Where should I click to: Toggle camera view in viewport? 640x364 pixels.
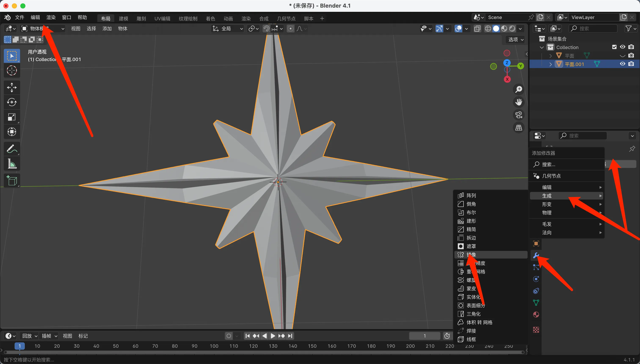(519, 115)
